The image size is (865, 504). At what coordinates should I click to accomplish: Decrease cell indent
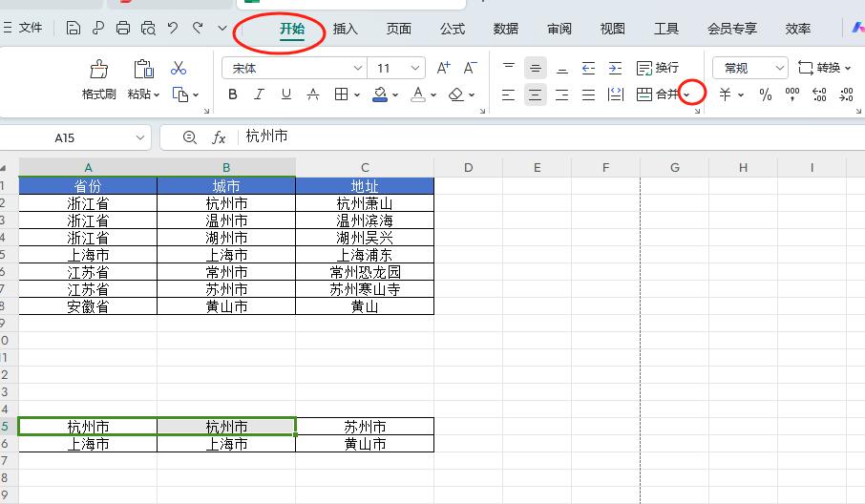point(588,68)
